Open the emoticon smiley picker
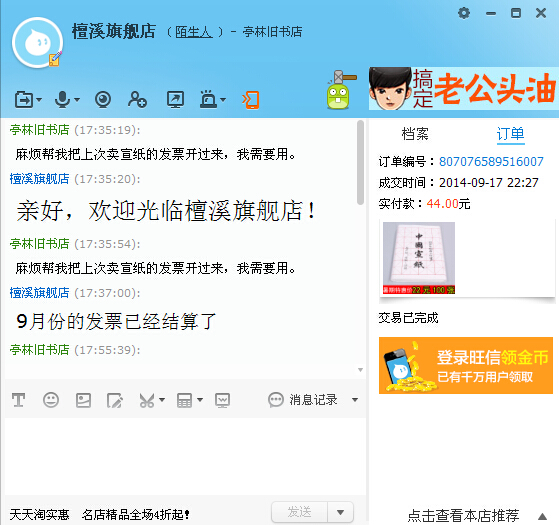Screen dimensions: 559x525 pyautogui.click(x=51, y=400)
